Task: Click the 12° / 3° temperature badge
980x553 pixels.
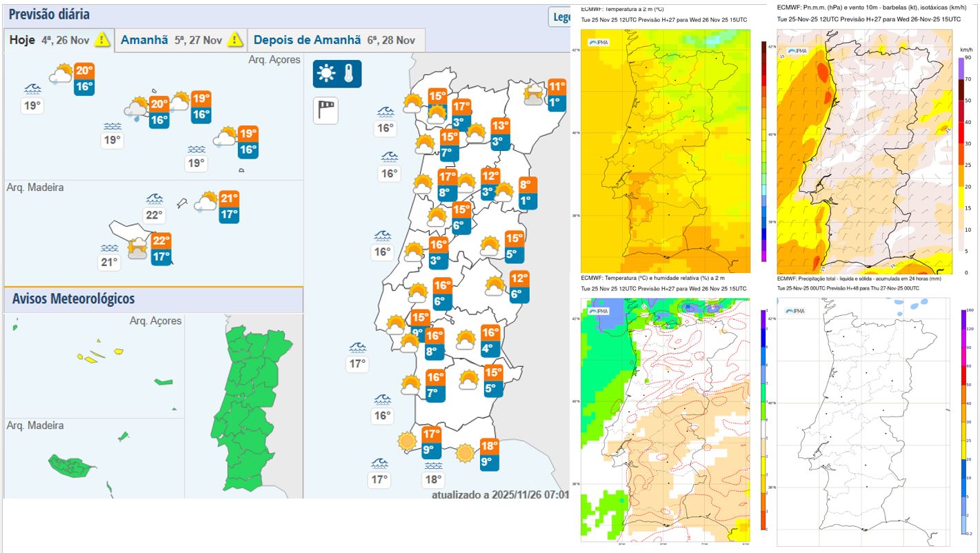Action: 490,184
